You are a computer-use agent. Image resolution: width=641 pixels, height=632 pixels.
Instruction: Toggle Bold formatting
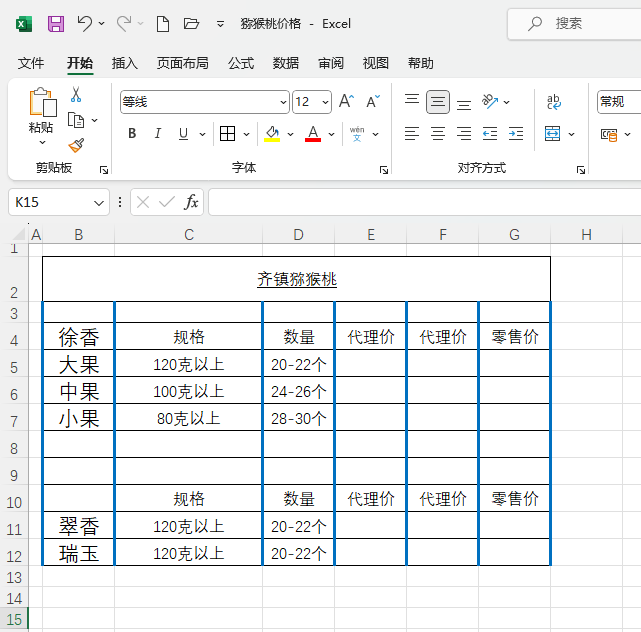tap(132, 133)
